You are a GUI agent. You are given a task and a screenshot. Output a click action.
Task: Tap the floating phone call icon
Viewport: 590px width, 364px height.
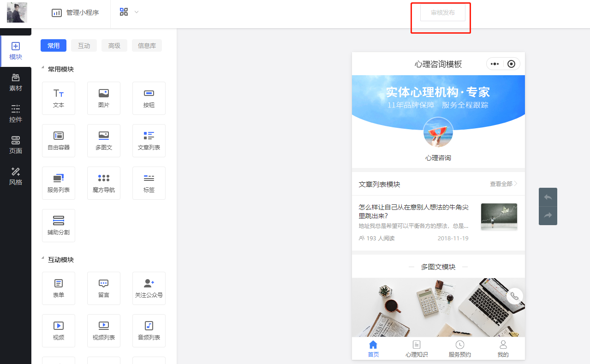pyautogui.click(x=515, y=296)
